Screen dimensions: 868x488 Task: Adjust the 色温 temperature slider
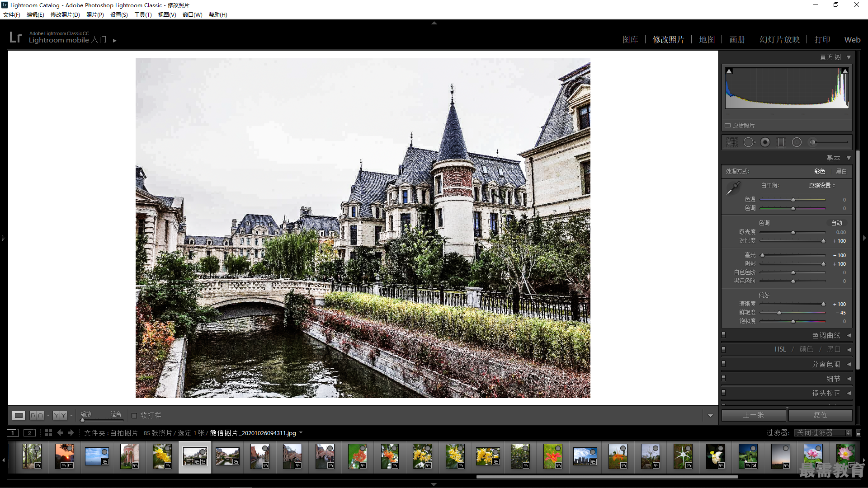pos(793,200)
